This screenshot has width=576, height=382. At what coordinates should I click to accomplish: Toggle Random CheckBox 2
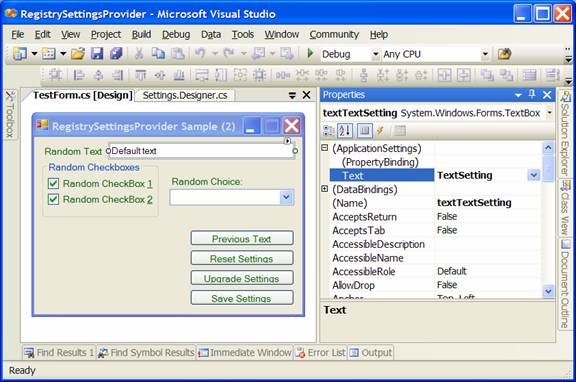pyautogui.click(x=53, y=199)
